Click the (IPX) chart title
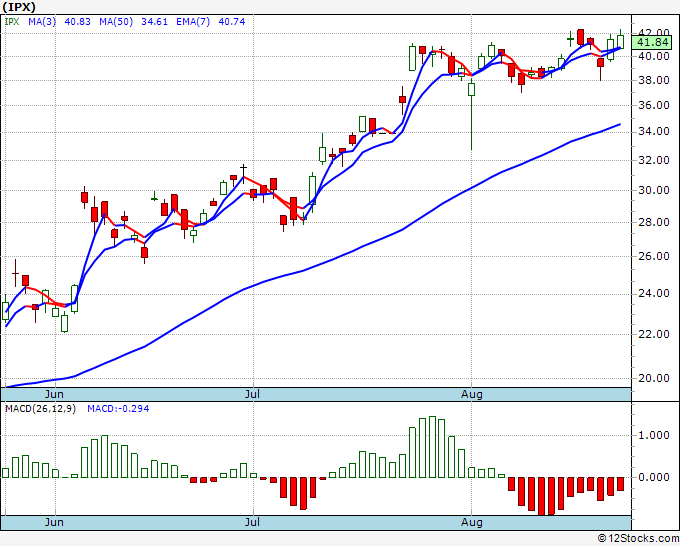Viewport: 680px width, 546px height. pos(19,7)
